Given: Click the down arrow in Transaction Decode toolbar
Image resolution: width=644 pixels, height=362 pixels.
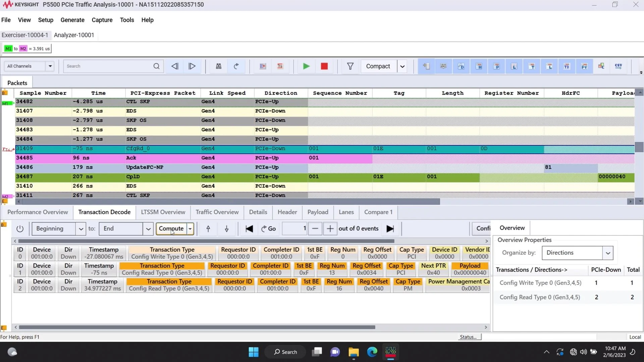Looking at the screenshot, I should pyautogui.click(x=226, y=229).
